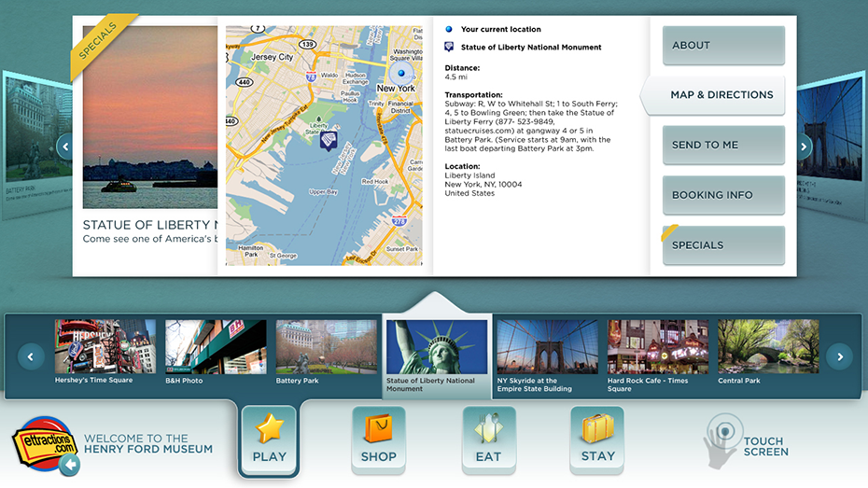The height and width of the screenshot is (488, 868).
Task: Click the sunset harbor photo of Statue of Liberty
Action: click(150, 118)
